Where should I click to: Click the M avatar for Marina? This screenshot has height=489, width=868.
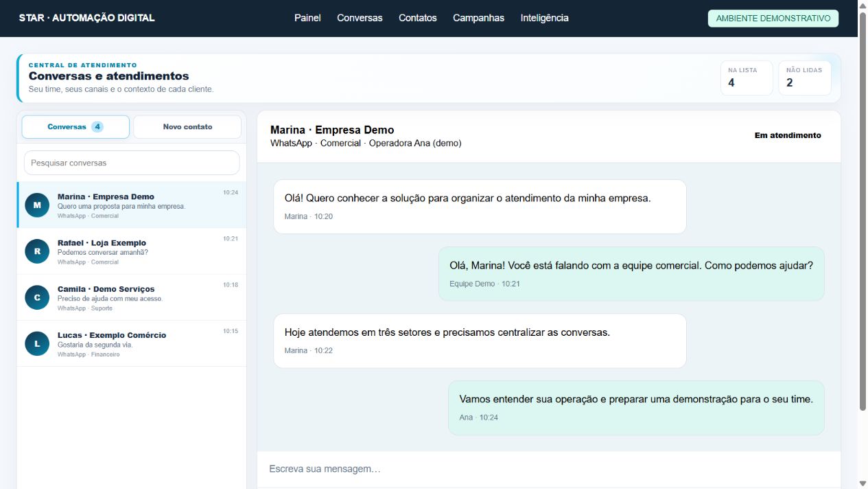[37, 205]
